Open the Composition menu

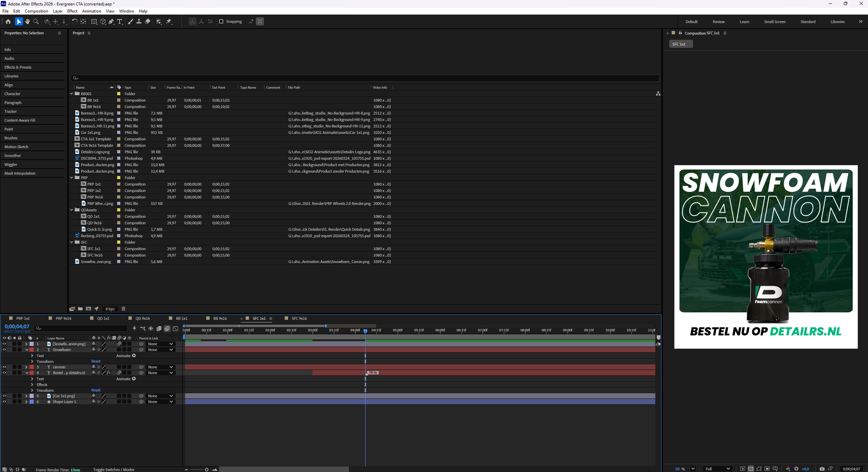(x=36, y=11)
